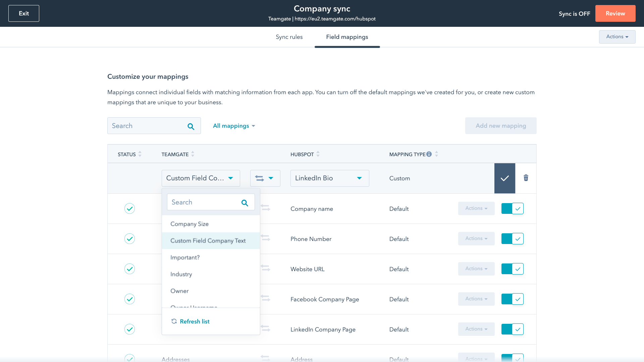The image size is (644, 362).
Task: Click info icon next to Mapping Type
Action: point(429,154)
